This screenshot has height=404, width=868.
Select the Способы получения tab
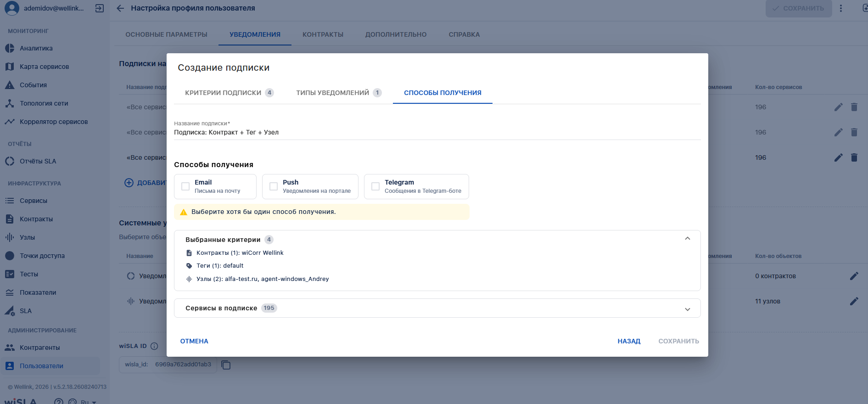pos(442,93)
